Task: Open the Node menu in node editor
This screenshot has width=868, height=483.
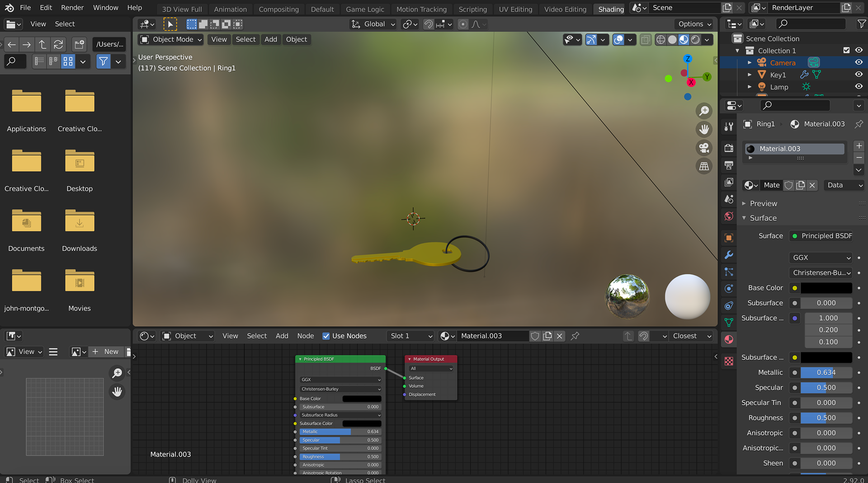Action: (x=305, y=336)
